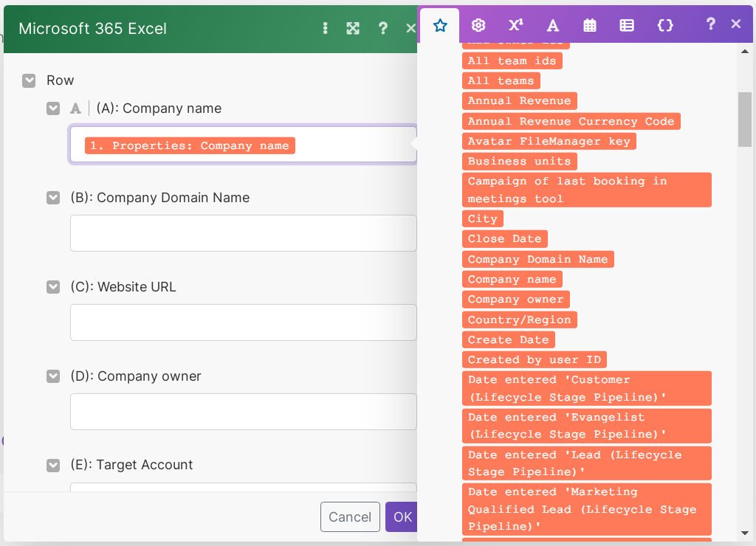Select the mapped Properties: Company name pill
Image resolution: width=756 pixels, height=546 pixels.
[190, 145]
